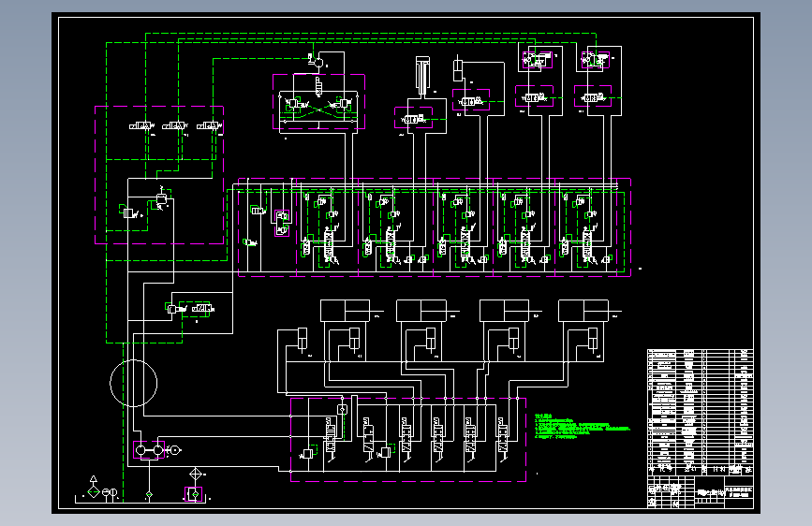Select the small motor circle beside the pump
The width and height of the screenshot is (812, 526).
click(175, 450)
